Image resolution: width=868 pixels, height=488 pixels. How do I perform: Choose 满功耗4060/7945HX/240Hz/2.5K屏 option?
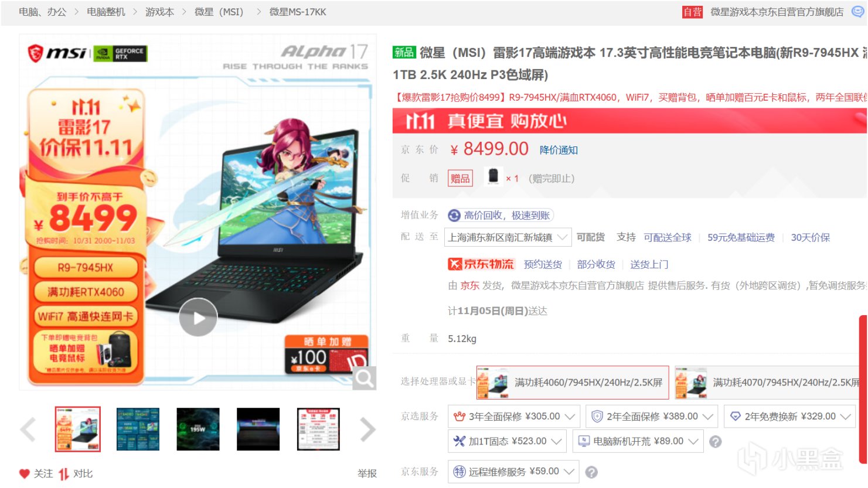(x=573, y=383)
